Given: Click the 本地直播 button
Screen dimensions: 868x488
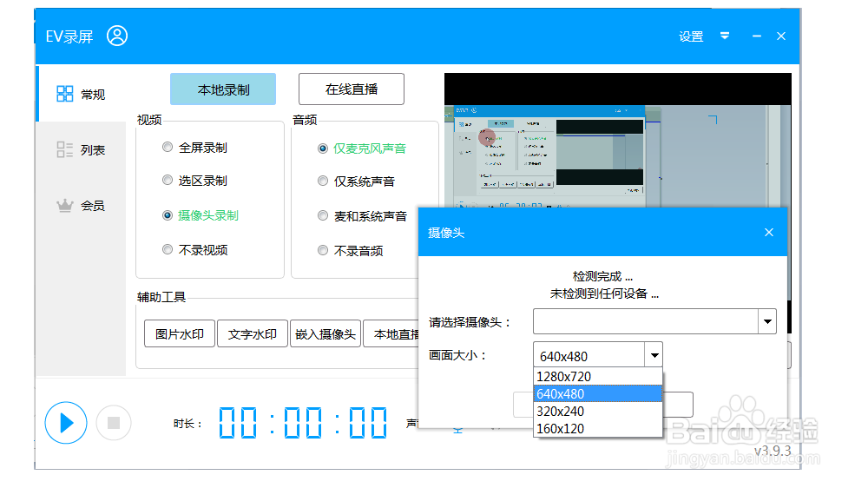Looking at the screenshot, I should [391, 334].
